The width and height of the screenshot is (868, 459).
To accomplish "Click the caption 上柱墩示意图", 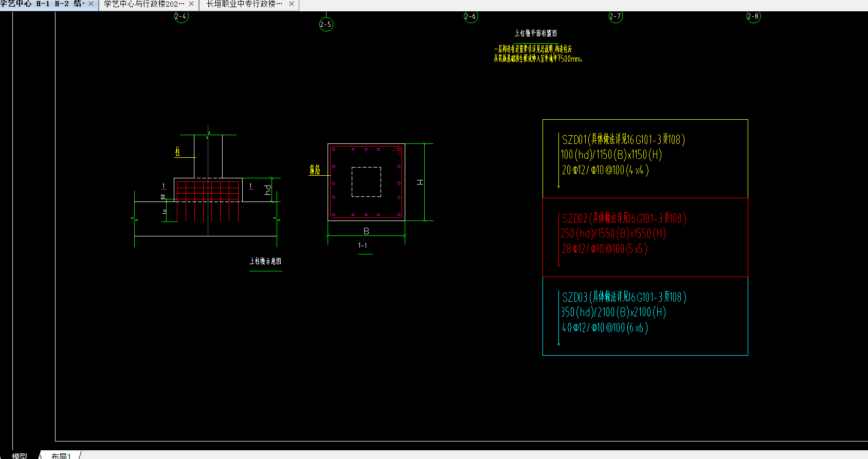I will (265, 261).
